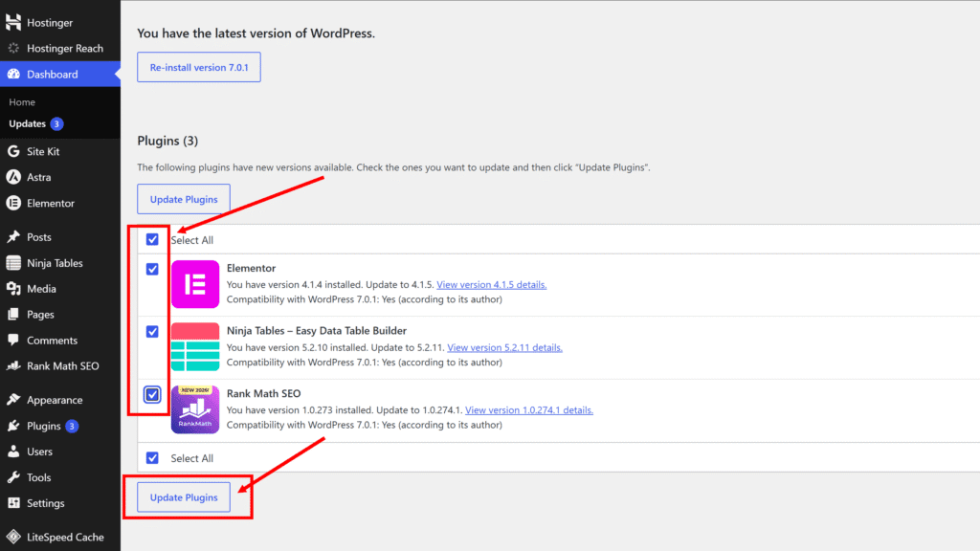
Task: Click the Rank Math SEO sidebar icon
Action: pos(13,366)
